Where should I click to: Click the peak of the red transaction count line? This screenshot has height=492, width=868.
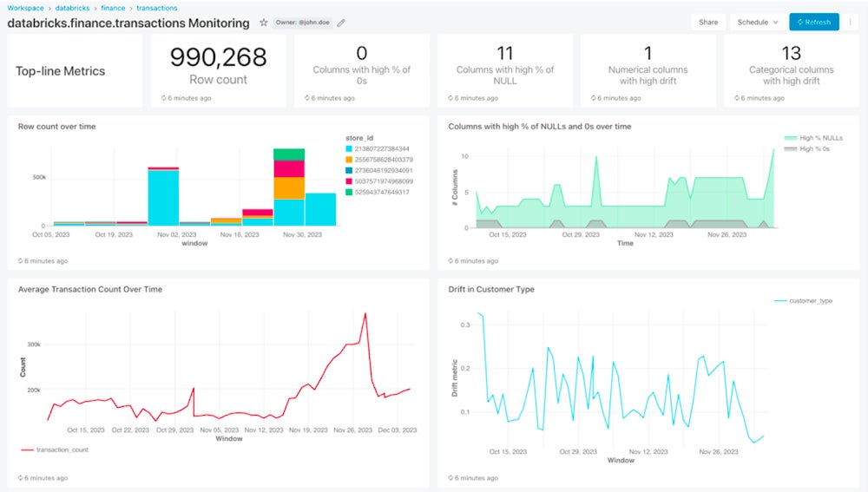point(365,314)
